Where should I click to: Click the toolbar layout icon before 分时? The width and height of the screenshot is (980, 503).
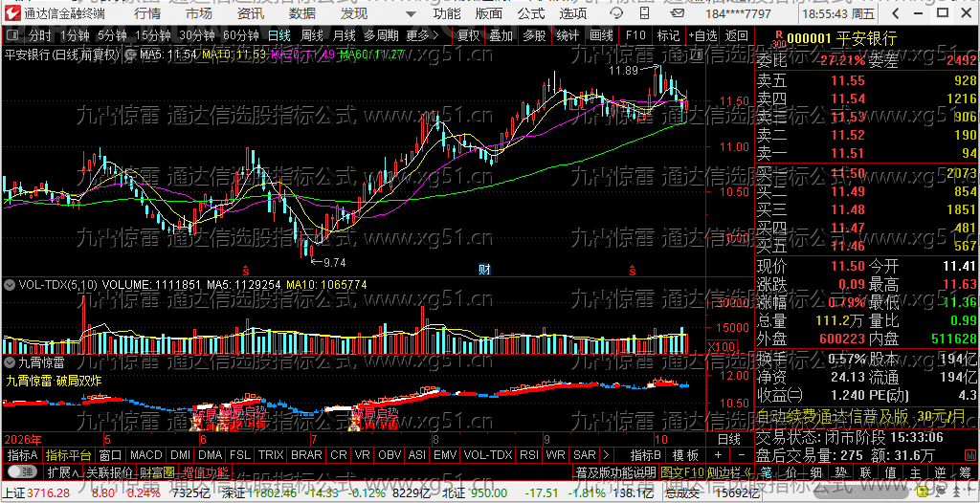click(13, 35)
